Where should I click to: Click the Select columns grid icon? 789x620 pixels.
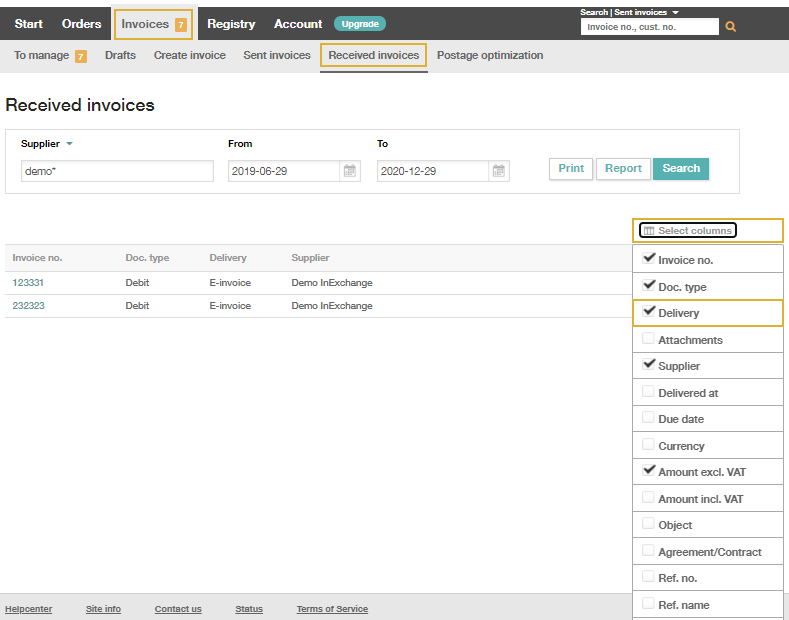click(649, 231)
